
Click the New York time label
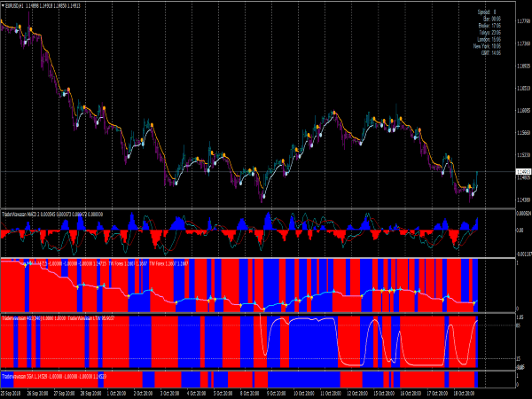click(x=487, y=46)
